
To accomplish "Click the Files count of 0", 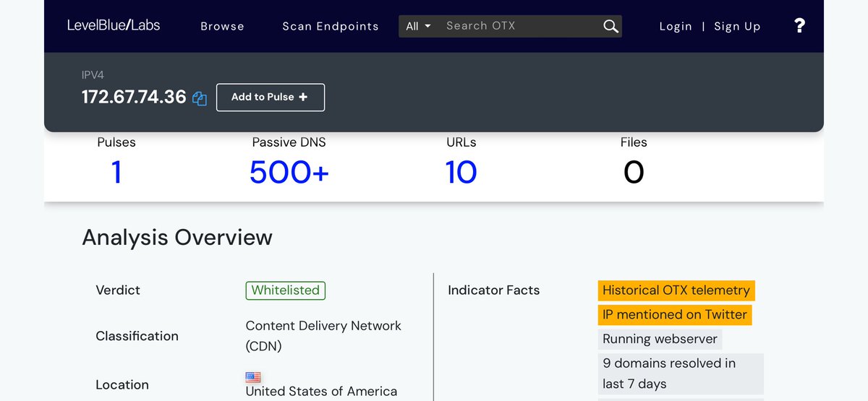I will (633, 172).
